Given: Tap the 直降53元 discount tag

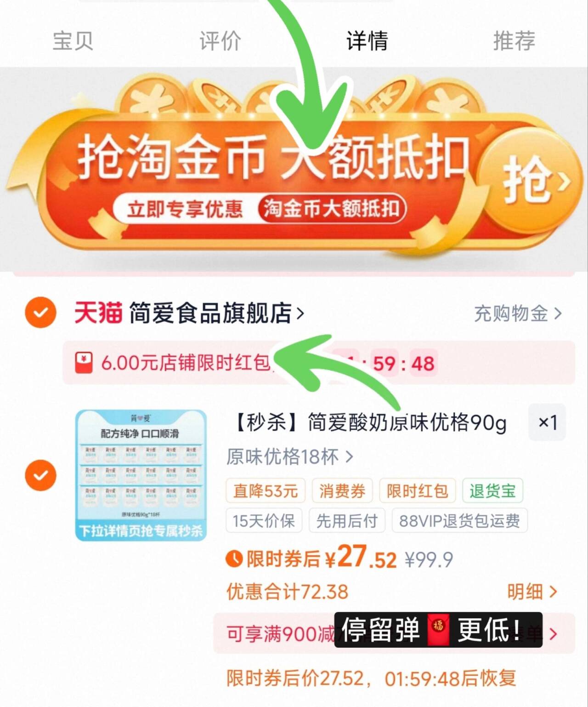Looking at the screenshot, I should pyautogui.click(x=266, y=491).
